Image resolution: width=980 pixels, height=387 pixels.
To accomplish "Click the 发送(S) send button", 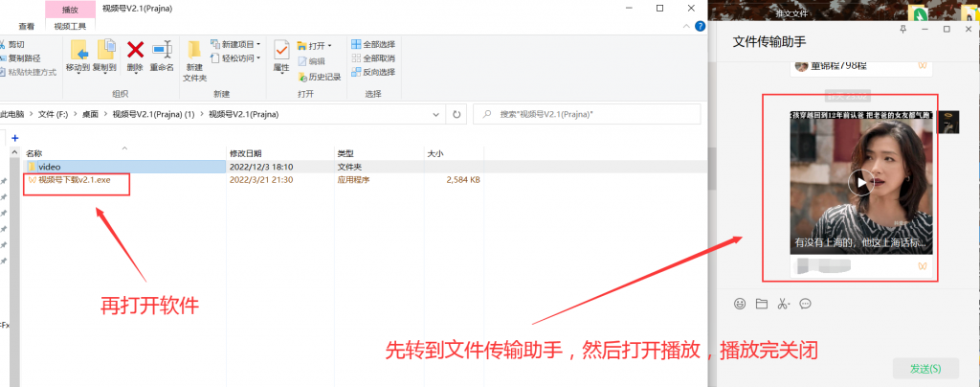I will (925, 368).
